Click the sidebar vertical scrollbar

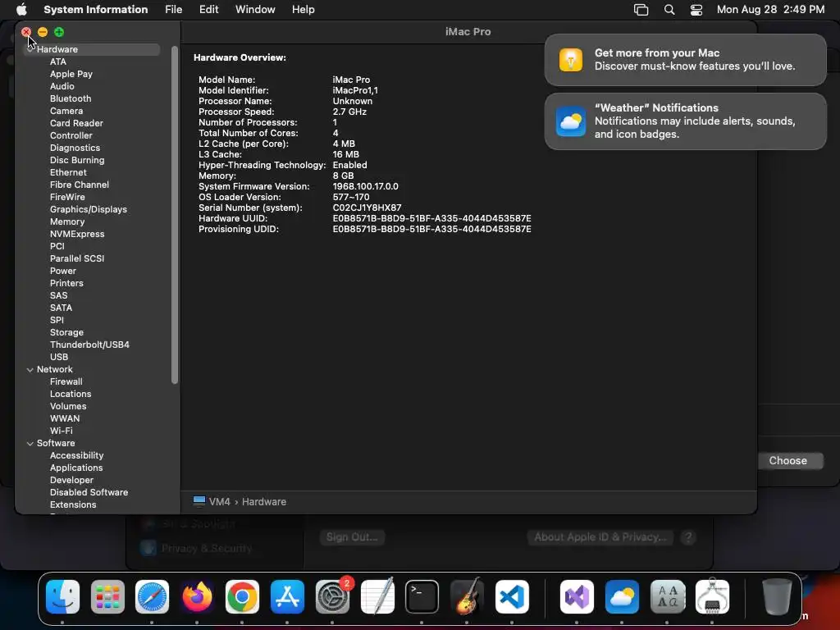tap(174, 215)
